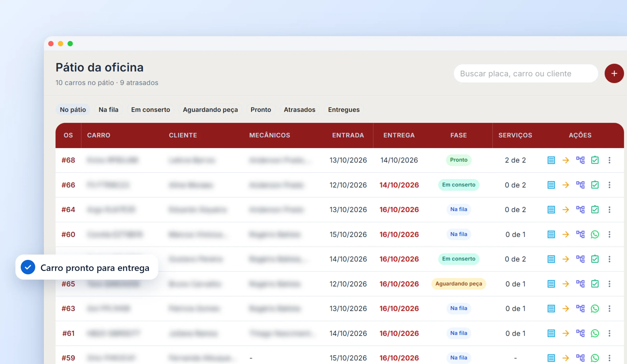Open order number #68

68,160
